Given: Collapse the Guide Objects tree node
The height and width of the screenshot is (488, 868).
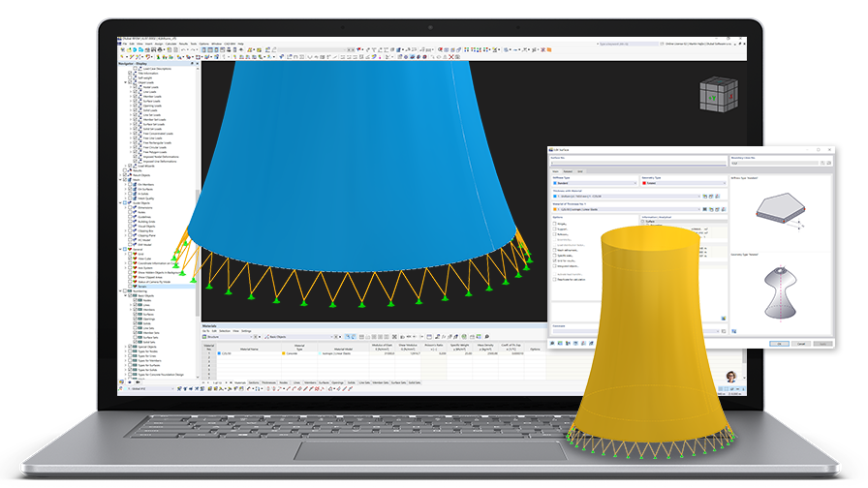Looking at the screenshot, I should pyautogui.click(x=120, y=203).
